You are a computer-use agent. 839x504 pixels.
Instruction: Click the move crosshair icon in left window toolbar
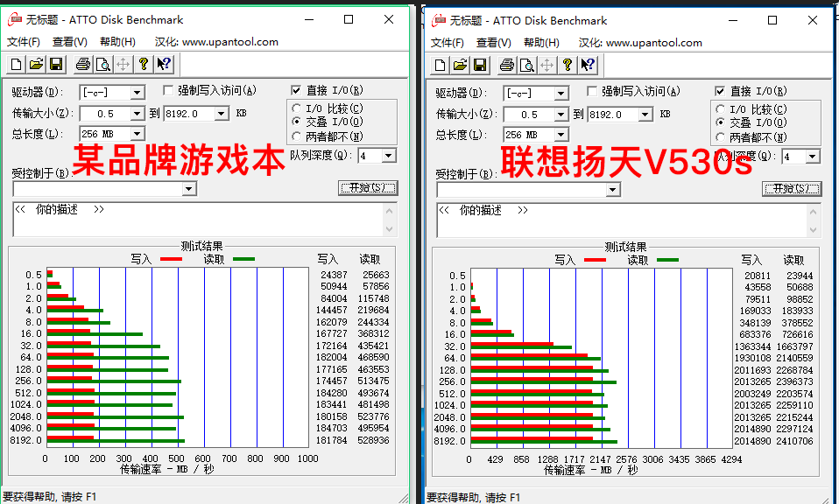[x=123, y=65]
